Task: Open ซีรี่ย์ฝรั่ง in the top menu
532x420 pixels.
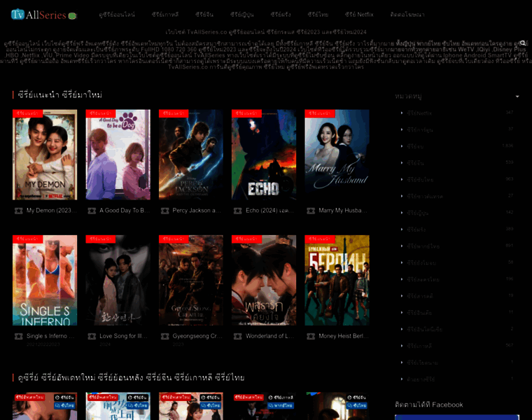Action: (x=281, y=15)
